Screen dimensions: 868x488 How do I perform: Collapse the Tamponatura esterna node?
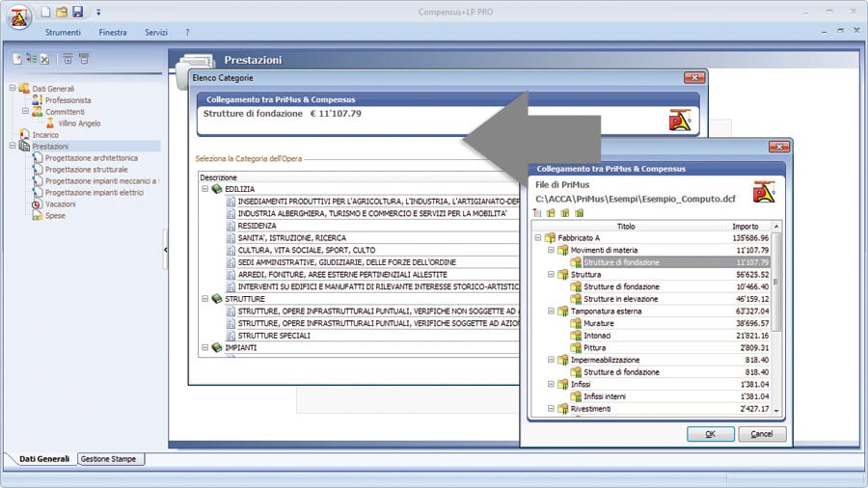[551, 312]
